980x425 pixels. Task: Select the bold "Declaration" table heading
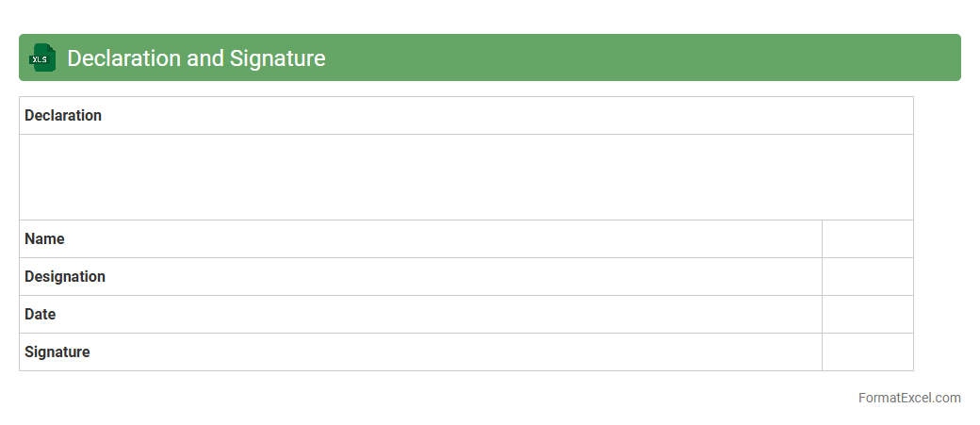[63, 116]
